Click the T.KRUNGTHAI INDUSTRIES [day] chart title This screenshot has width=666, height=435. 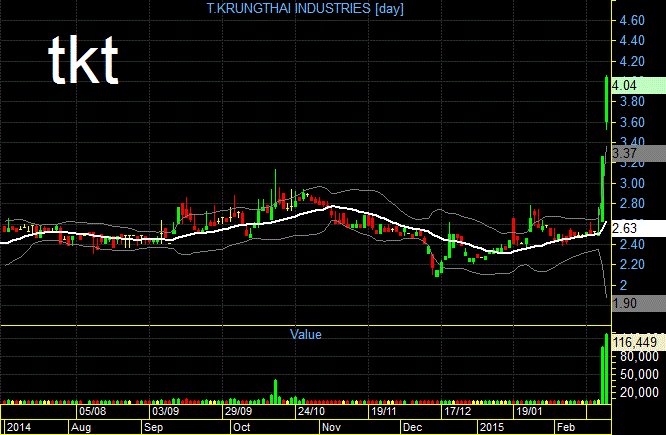point(305,8)
